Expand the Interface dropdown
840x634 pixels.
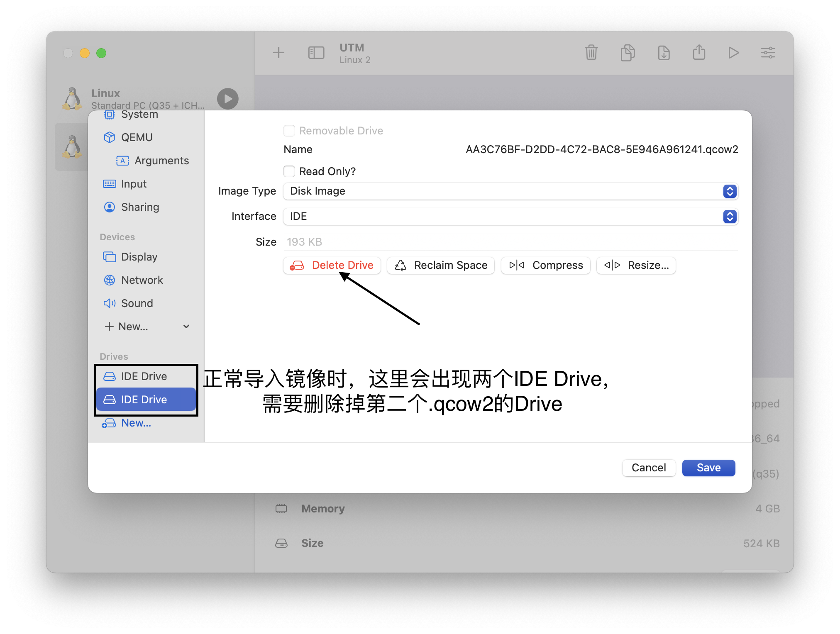pos(730,216)
